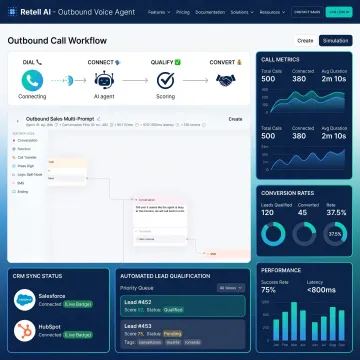
Task: Open the Pricing page
Action: click(x=183, y=12)
